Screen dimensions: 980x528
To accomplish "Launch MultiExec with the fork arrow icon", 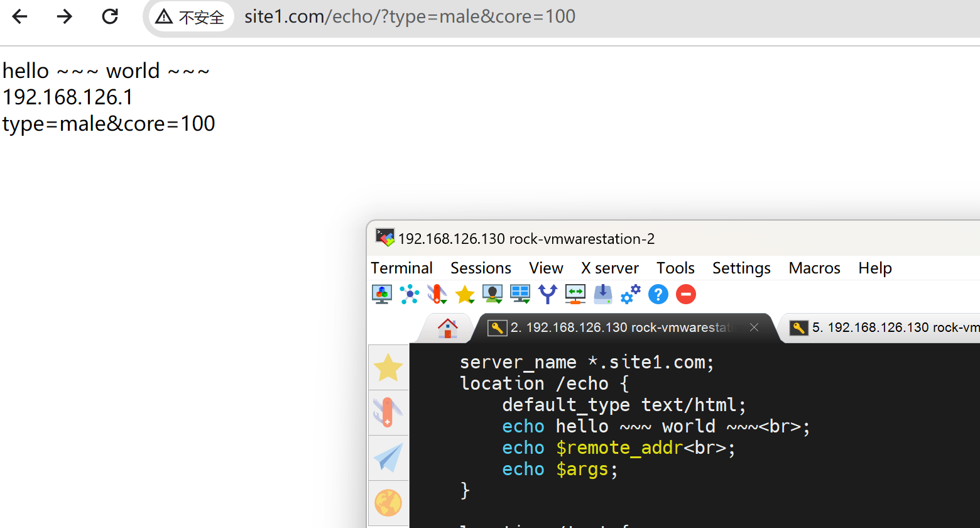I will 548,294.
